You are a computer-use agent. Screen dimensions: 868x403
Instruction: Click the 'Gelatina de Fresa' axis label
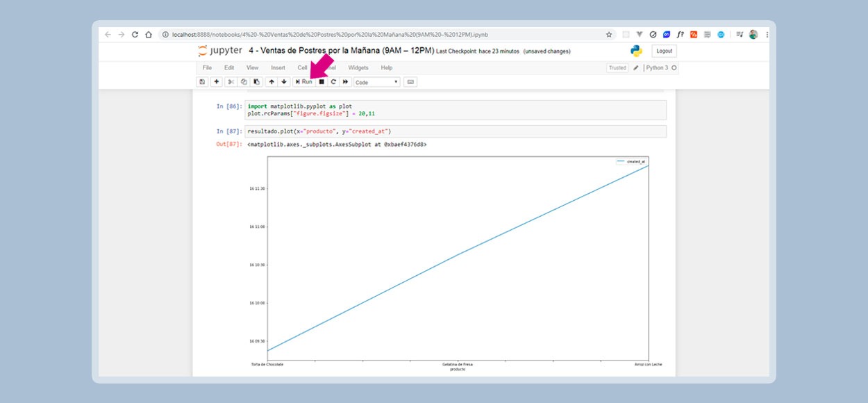pyautogui.click(x=458, y=364)
